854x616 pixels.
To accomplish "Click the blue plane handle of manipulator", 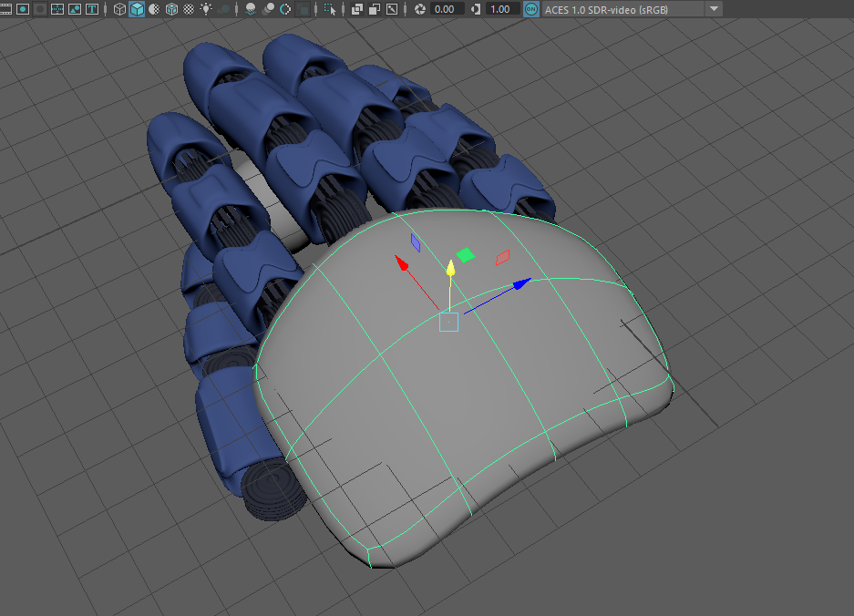I will click(416, 243).
